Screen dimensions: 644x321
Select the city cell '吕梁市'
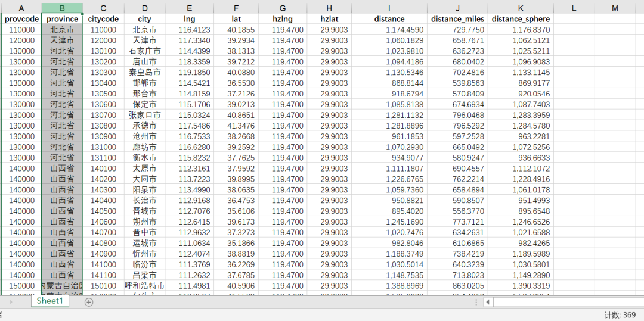pyautogui.click(x=144, y=275)
